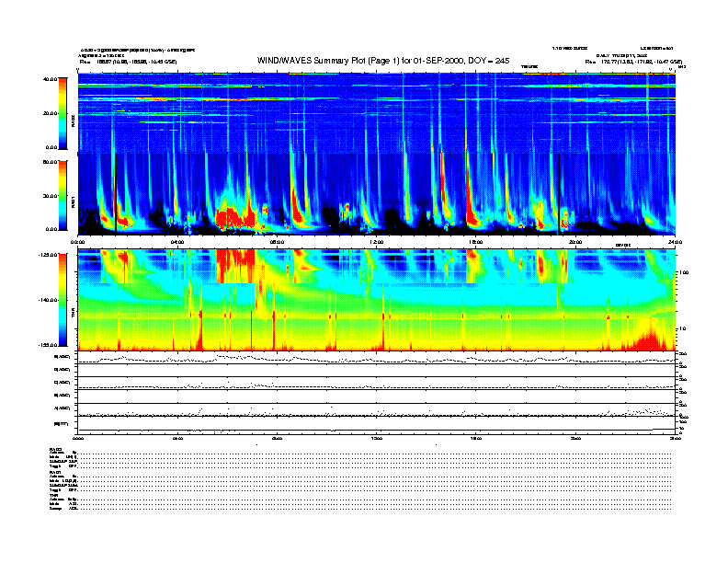The height and width of the screenshot is (563, 728).
Task: Click the WIND/WAVES Summary Plot title
Action: (x=383, y=61)
